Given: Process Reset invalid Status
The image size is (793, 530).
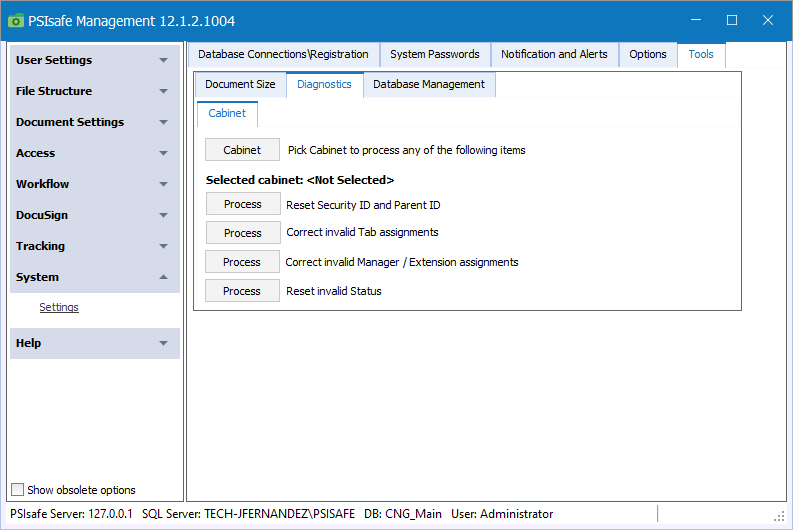Looking at the screenshot, I should 242,291.
